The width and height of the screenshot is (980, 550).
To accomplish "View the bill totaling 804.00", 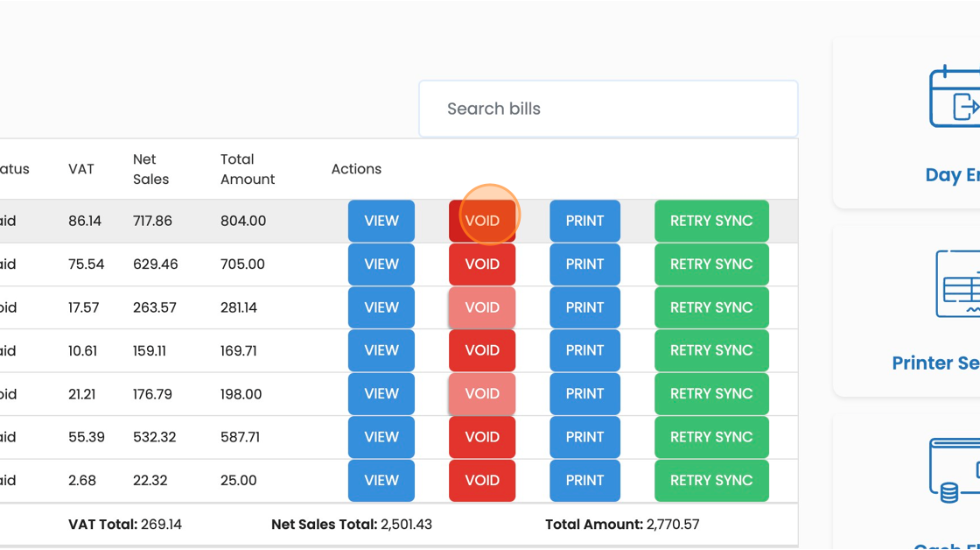I will click(381, 221).
